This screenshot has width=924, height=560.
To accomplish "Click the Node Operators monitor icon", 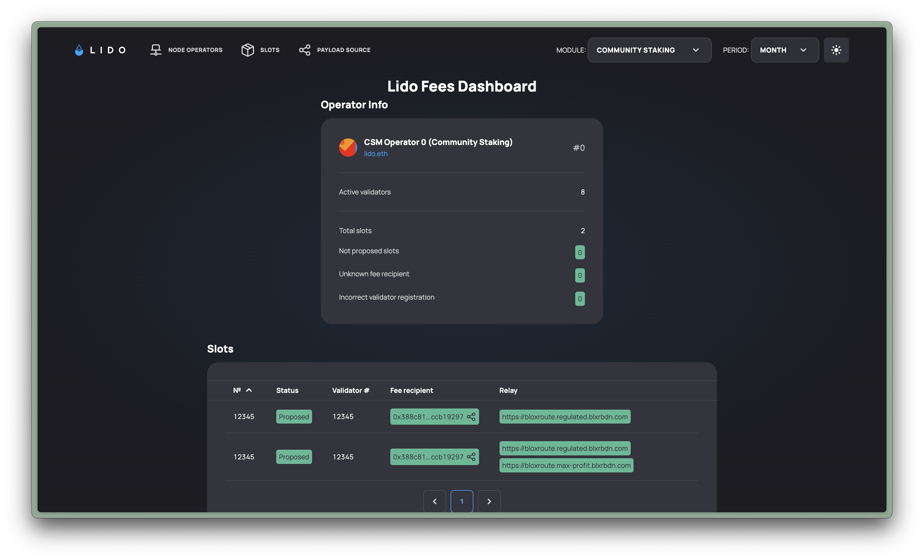I will pos(156,50).
